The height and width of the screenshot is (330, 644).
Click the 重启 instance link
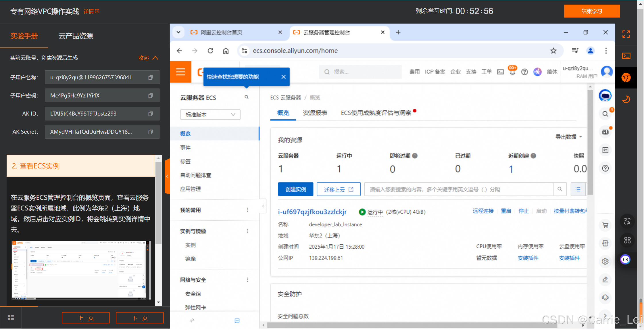(506, 211)
